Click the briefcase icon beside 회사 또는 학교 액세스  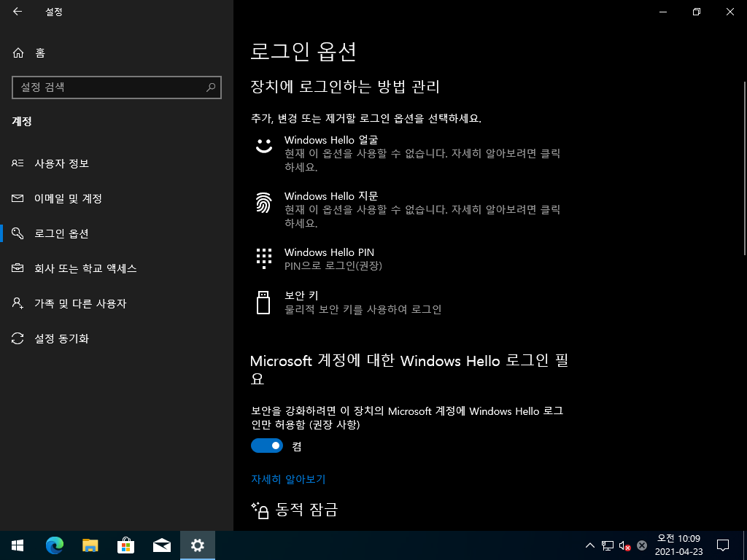coord(18,268)
